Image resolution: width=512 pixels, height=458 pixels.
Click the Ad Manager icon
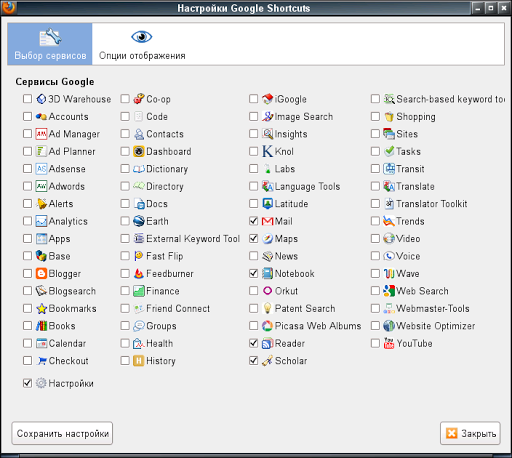click(x=41, y=134)
